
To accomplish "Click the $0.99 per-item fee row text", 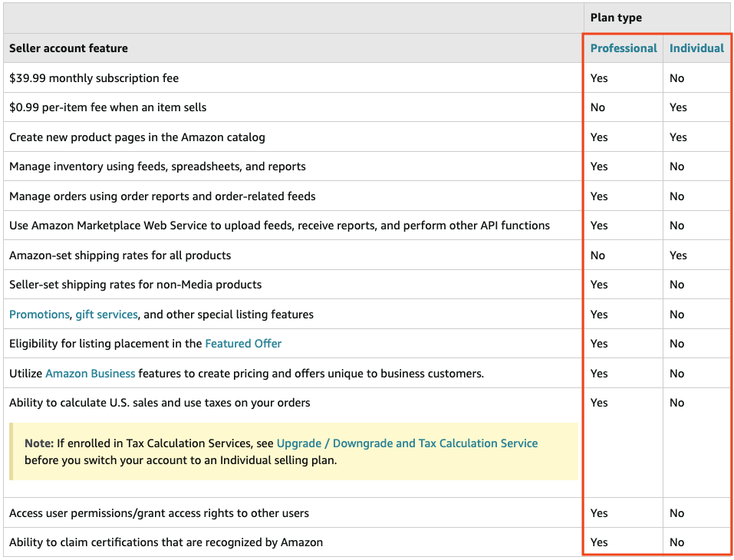I will click(x=107, y=107).
